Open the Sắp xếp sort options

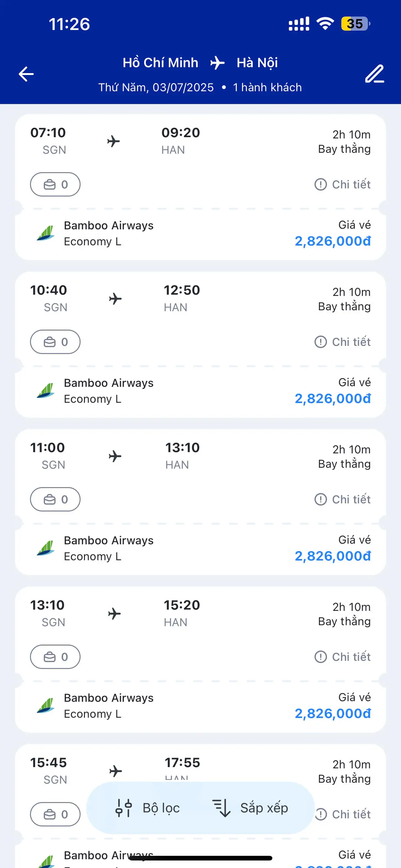pos(250,808)
